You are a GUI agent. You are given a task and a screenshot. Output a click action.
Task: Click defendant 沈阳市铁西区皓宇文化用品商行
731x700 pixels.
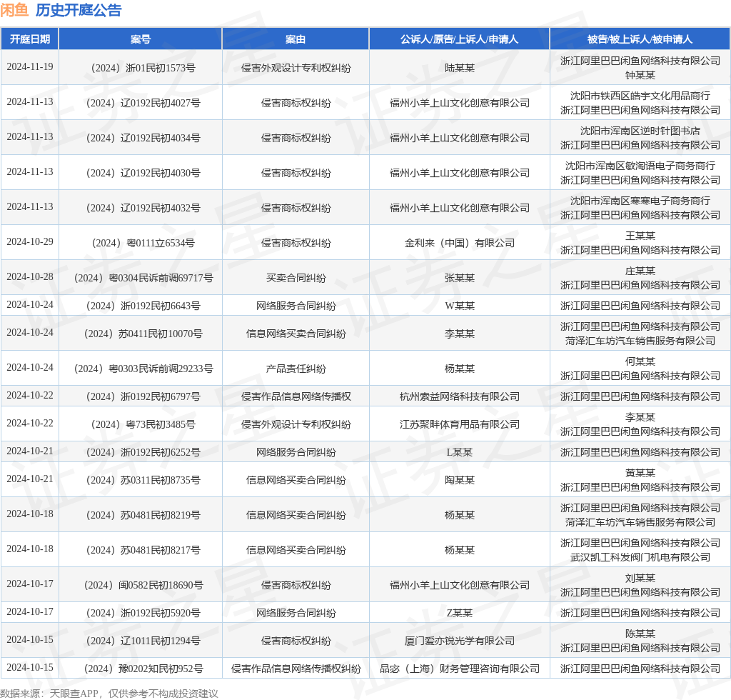click(640, 96)
